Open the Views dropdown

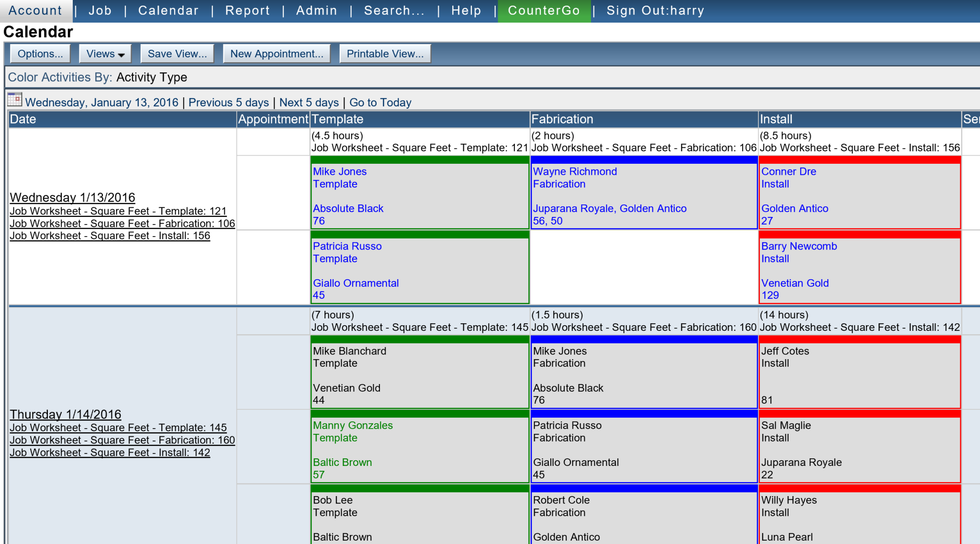click(101, 53)
